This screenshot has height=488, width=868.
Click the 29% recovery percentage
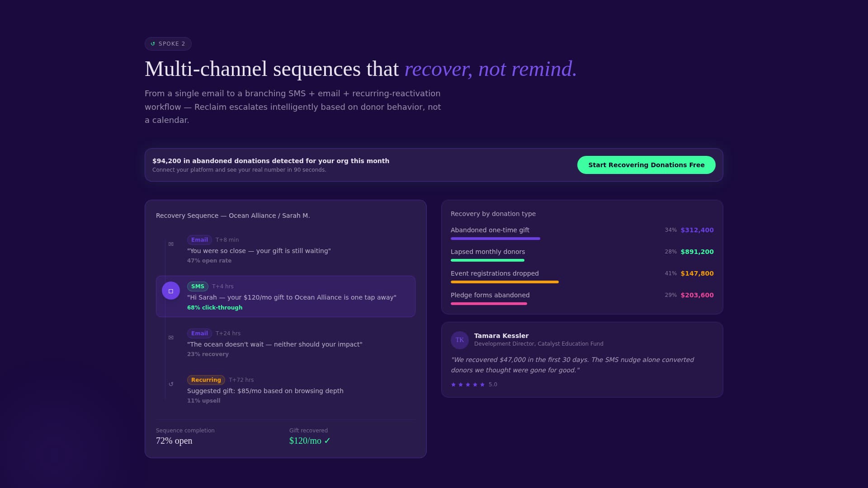[x=671, y=295]
